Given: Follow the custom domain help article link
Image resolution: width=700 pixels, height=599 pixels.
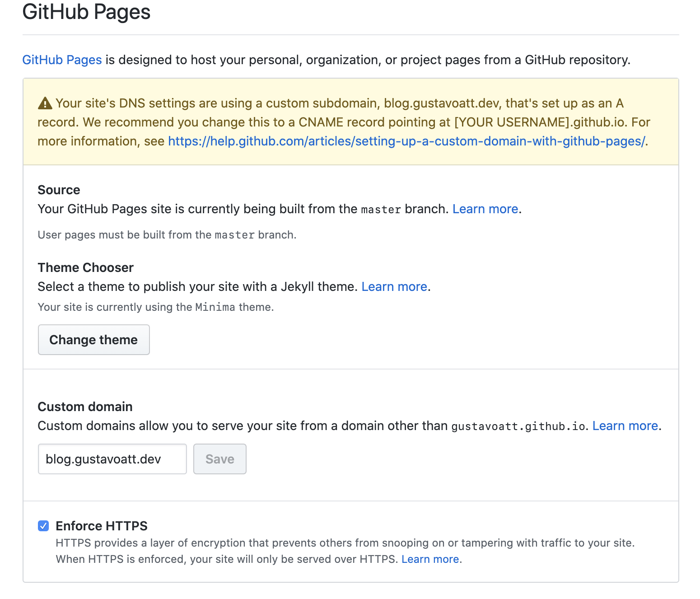Looking at the screenshot, I should pyautogui.click(x=406, y=141).
